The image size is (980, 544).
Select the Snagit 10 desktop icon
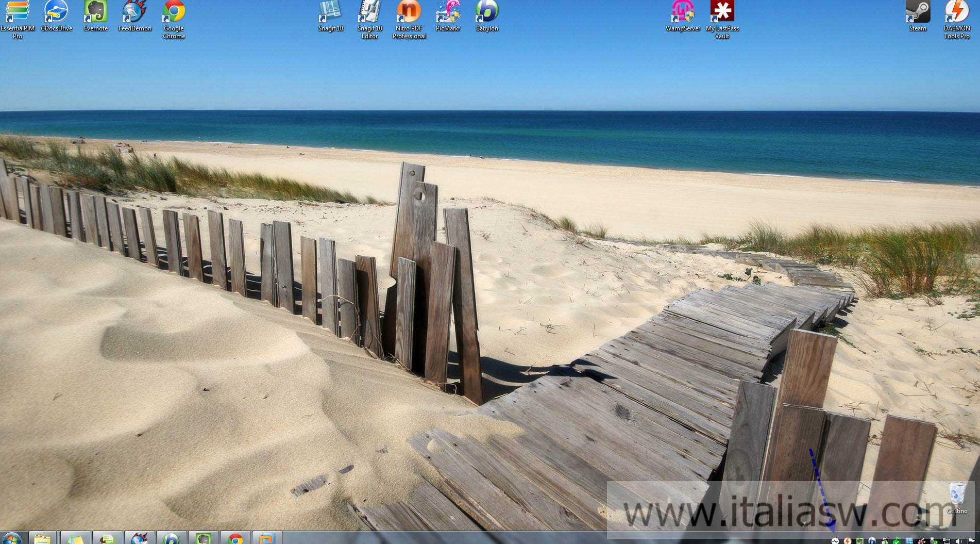pyautogui.click(x=331, y=16)
